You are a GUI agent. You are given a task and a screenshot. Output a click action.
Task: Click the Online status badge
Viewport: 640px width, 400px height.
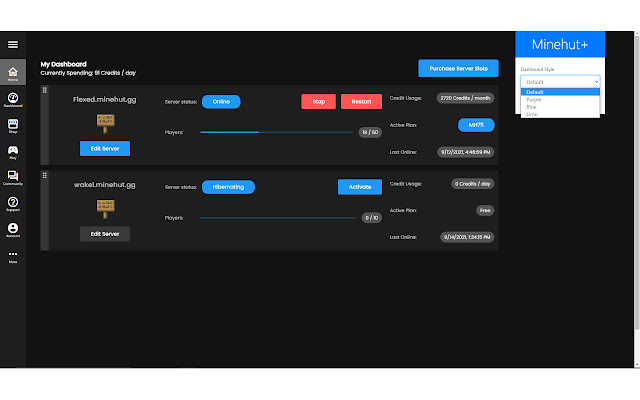coord(221,102)
